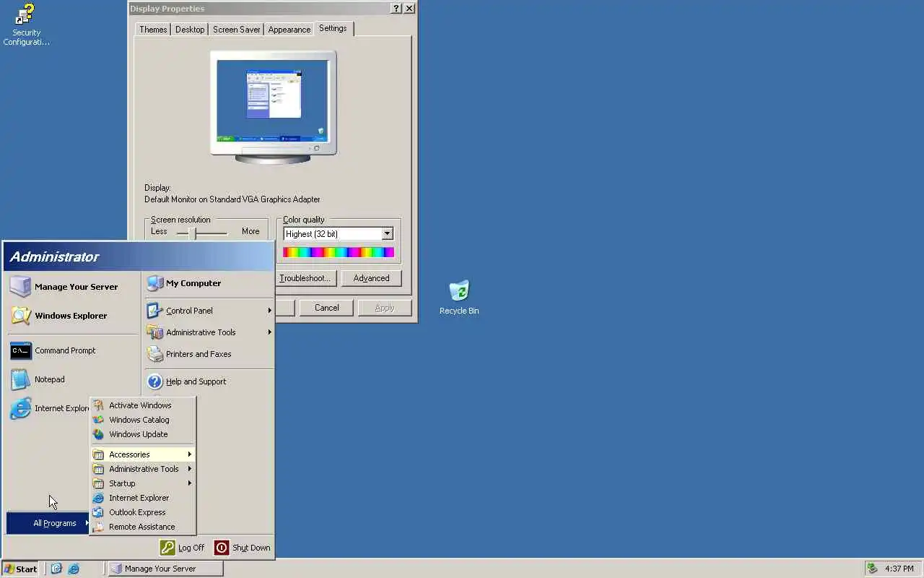Close the Display Properties window
924x578 pixels.
409,9
